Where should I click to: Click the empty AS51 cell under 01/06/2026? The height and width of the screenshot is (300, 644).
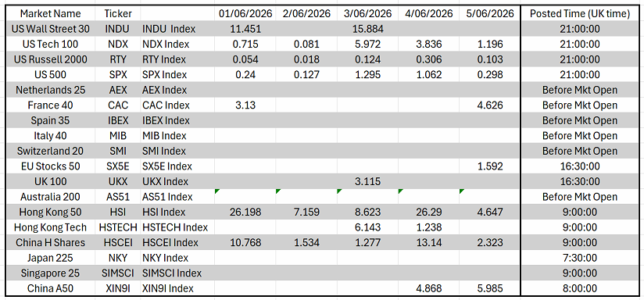pyautogui.click(x=245, y=197)
